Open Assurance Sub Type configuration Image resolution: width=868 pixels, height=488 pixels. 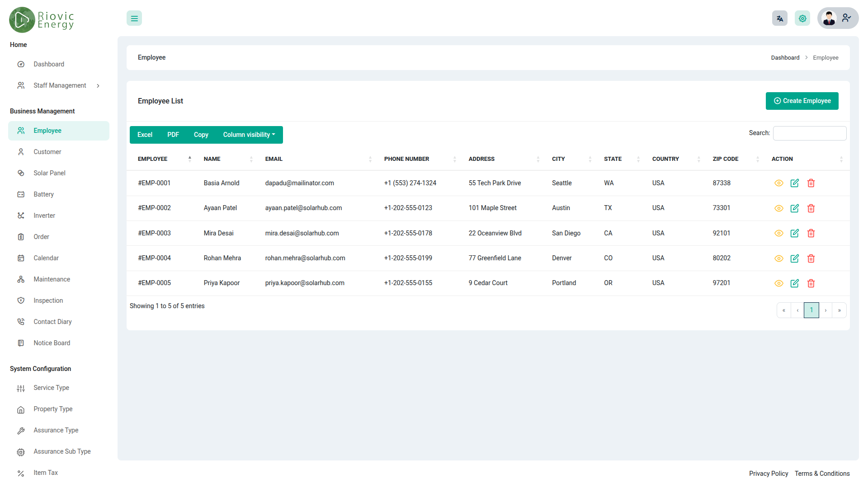tap(59, 451)
